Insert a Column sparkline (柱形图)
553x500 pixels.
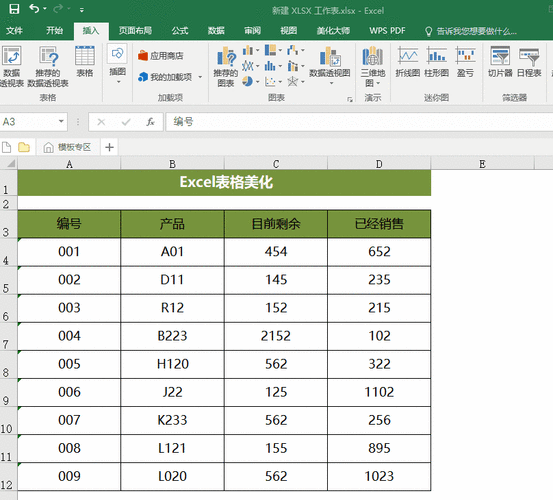click(437, 61)
